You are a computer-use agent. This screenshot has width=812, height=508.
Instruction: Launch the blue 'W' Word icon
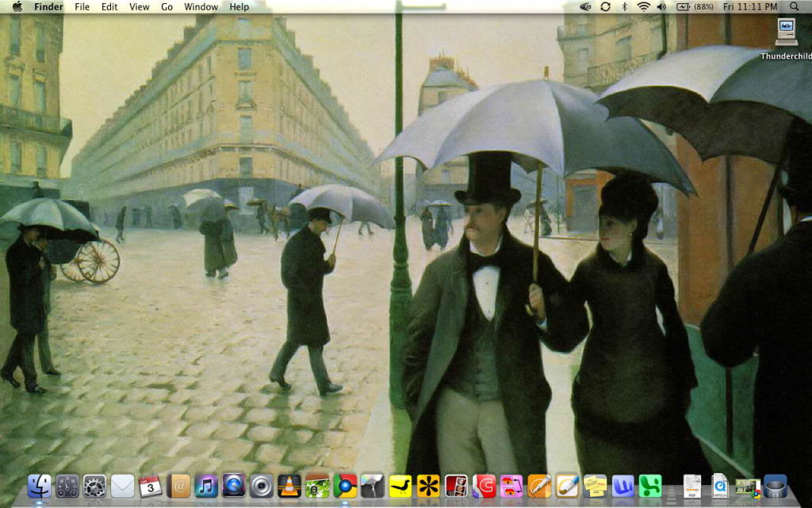(622, 487)
